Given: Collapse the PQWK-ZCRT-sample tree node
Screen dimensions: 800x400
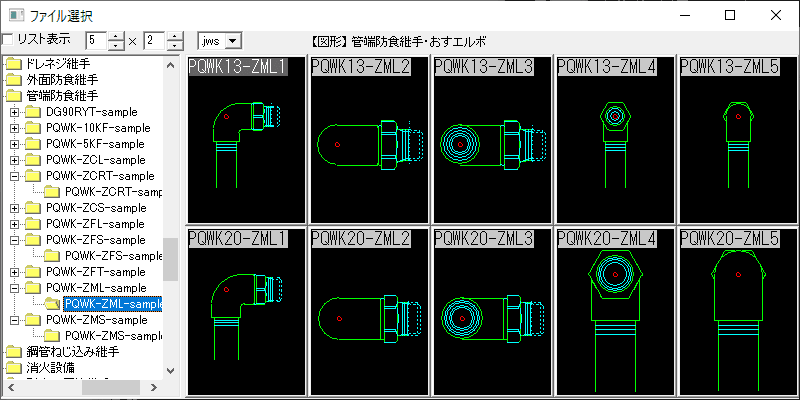Looking at the screenshot, I should 14,176.
